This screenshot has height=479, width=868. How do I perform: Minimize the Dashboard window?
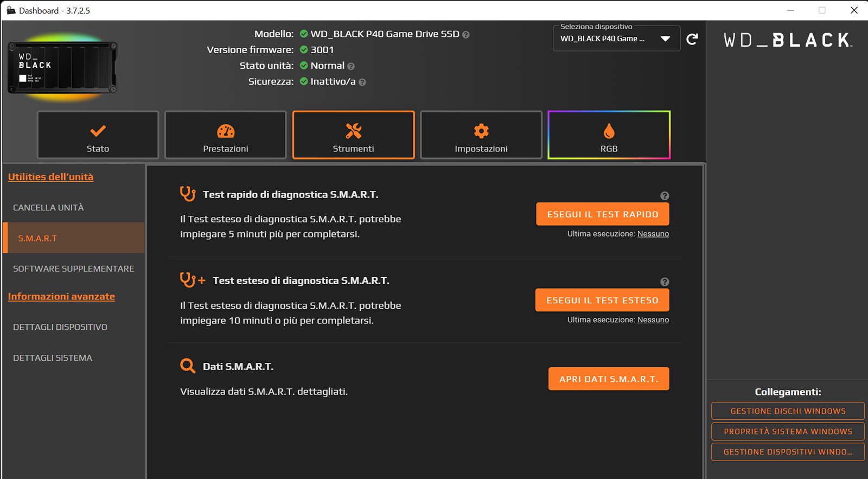click(x=791, y=10)
